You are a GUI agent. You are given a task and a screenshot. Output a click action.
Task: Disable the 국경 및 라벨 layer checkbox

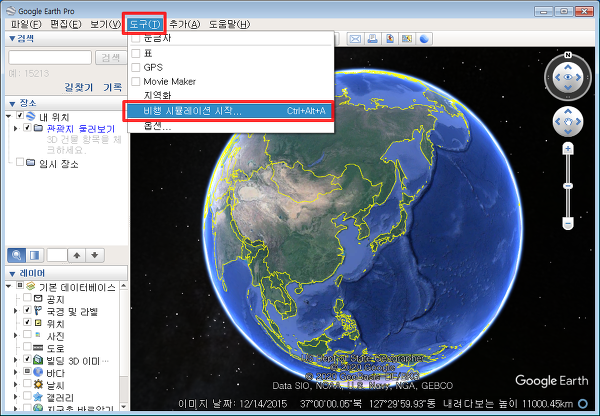(27, 310)
